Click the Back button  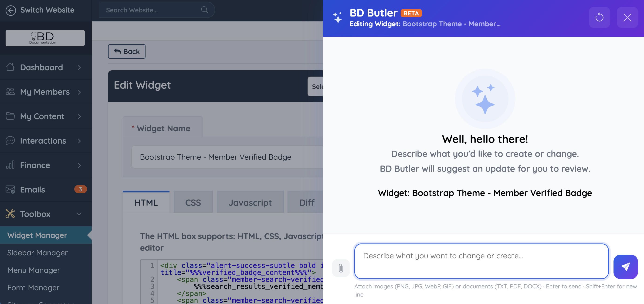(126, 51)
